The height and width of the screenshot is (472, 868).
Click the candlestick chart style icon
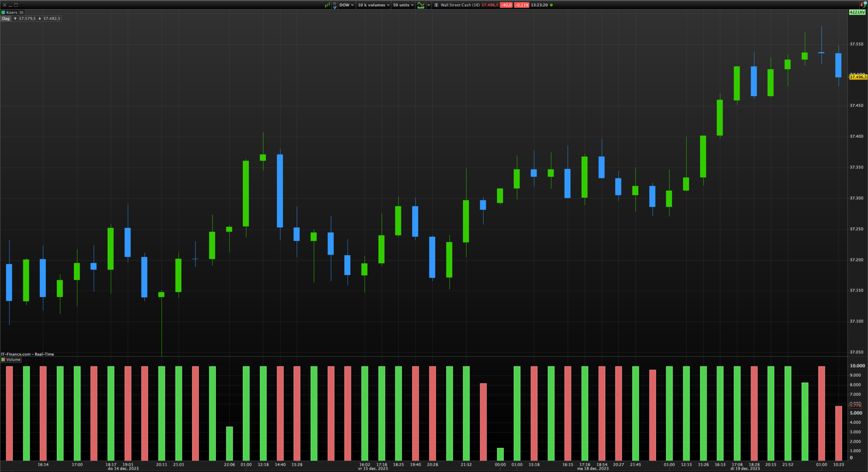click(327, 5)
